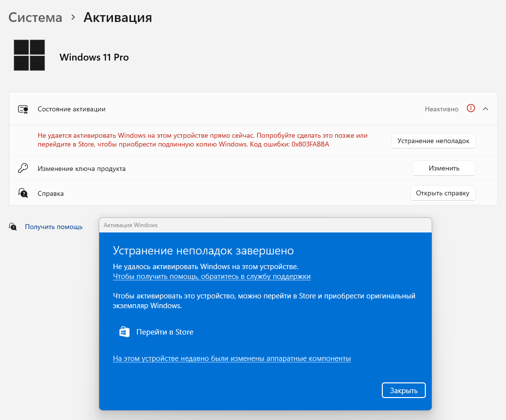Click the activation state certificate icon
Viewport: 506px width, 420px height.
click(x=23, y=109)
